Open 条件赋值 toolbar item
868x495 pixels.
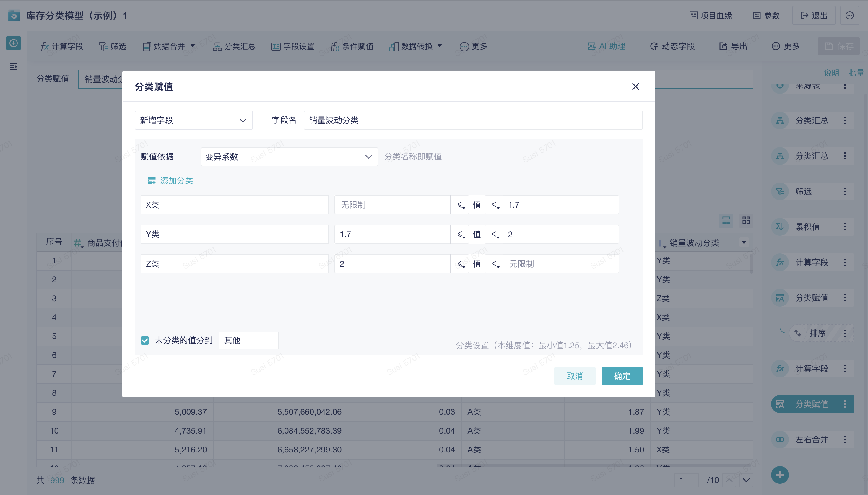(352, 46)
